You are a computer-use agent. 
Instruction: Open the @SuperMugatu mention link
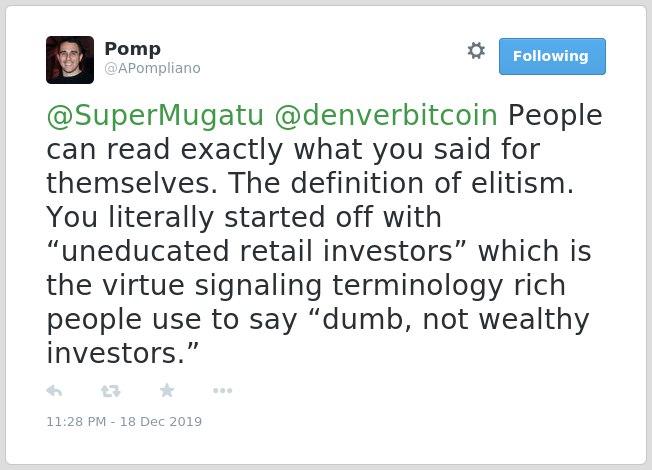[155, 115]
